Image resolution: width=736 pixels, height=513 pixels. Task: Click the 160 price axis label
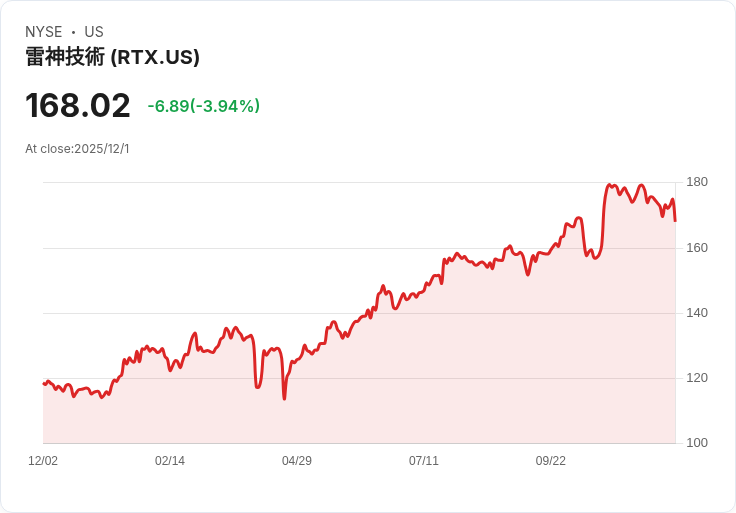pos(697,247)
